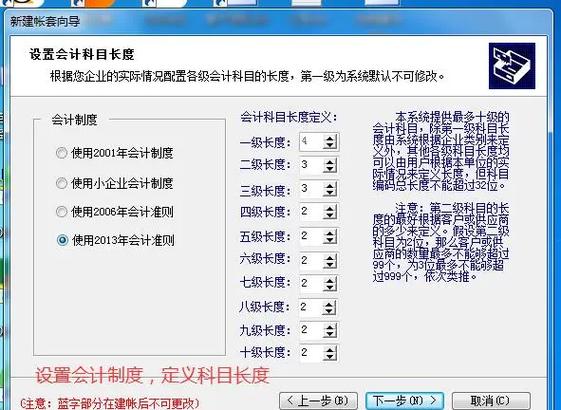The image size is (561, 410).
Task: Decrease 六级长度 using its down arrow
Action: (x=330, y=264)
